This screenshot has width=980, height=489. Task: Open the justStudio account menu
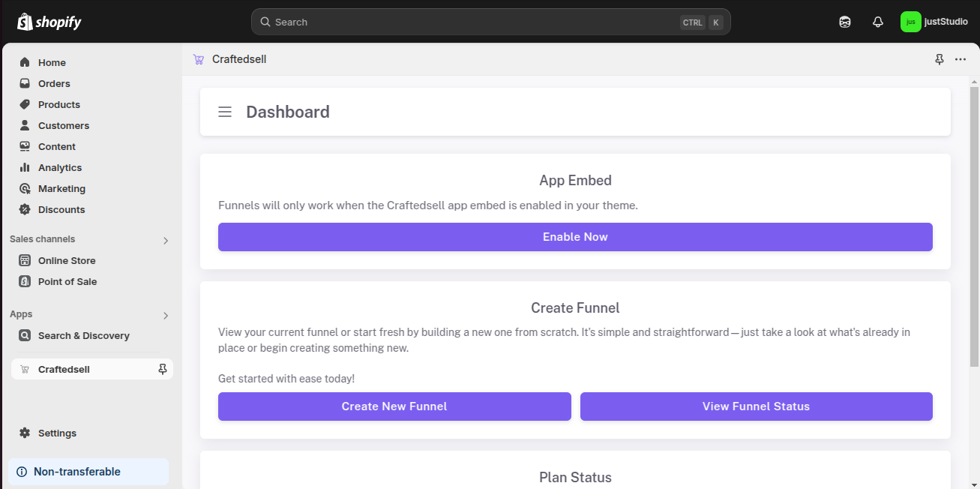[934, 22]
